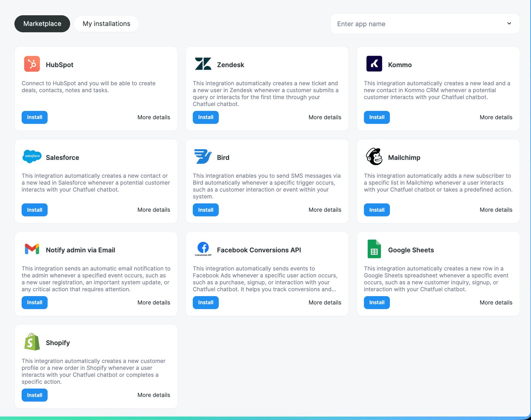Image resolution: width=531 pixels, height=420 pixels.
Task: View more details for Facebook Conversions API
Action: 325,303
